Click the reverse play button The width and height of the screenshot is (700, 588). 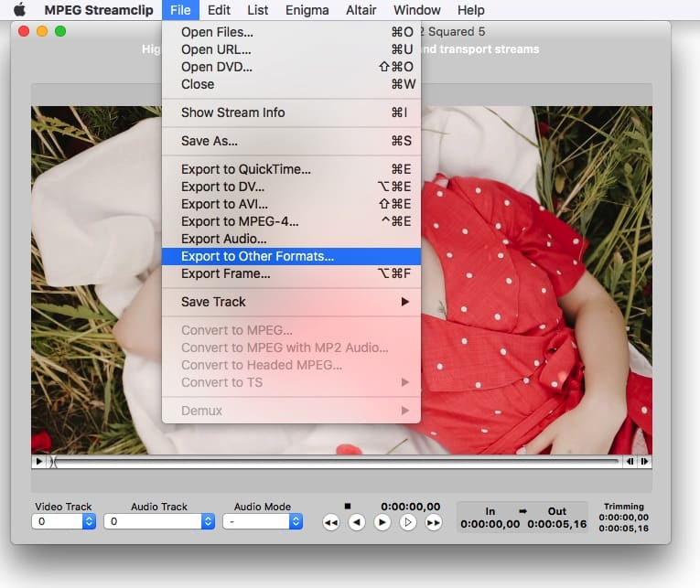pyautogui.click(x=357, y=522)
